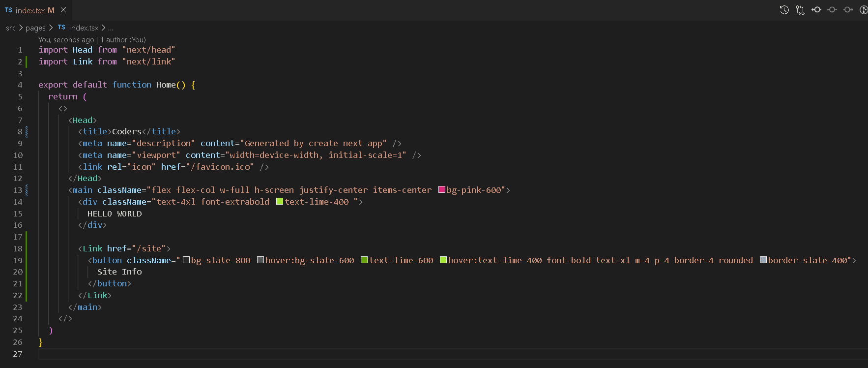Open the bg-slate-800 color picker swatch

pos(186,260)
